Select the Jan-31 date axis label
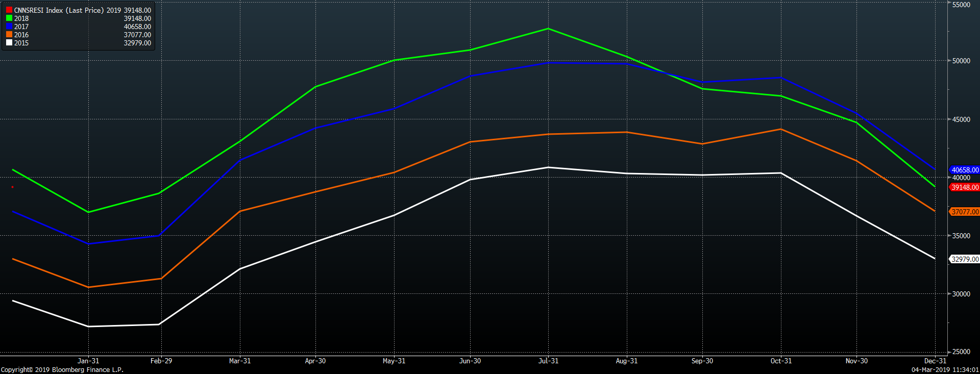This screenshot has height=374, width=980. tap(88, 361)
